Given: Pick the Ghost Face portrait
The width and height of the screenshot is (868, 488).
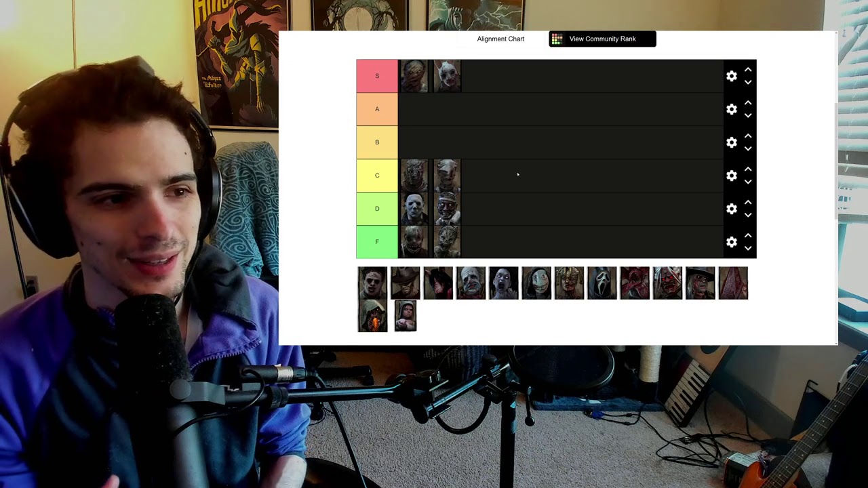Looking at the screenshot, I should 602,283.
